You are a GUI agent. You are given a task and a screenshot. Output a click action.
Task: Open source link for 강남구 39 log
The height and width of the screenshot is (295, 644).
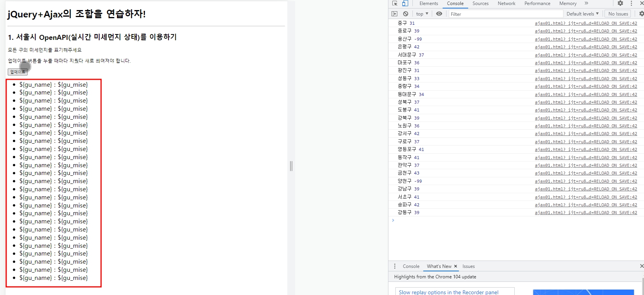click(x=586, y=189)
